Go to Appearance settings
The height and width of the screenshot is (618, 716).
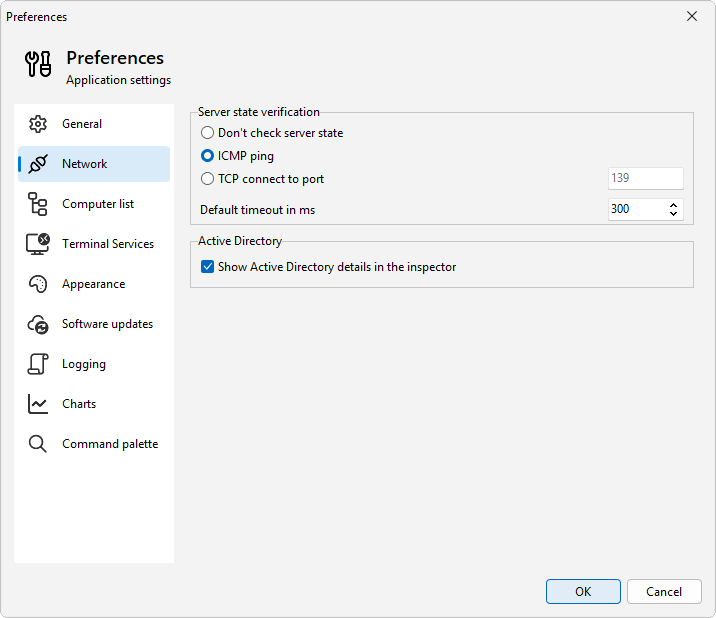point(94,284)
